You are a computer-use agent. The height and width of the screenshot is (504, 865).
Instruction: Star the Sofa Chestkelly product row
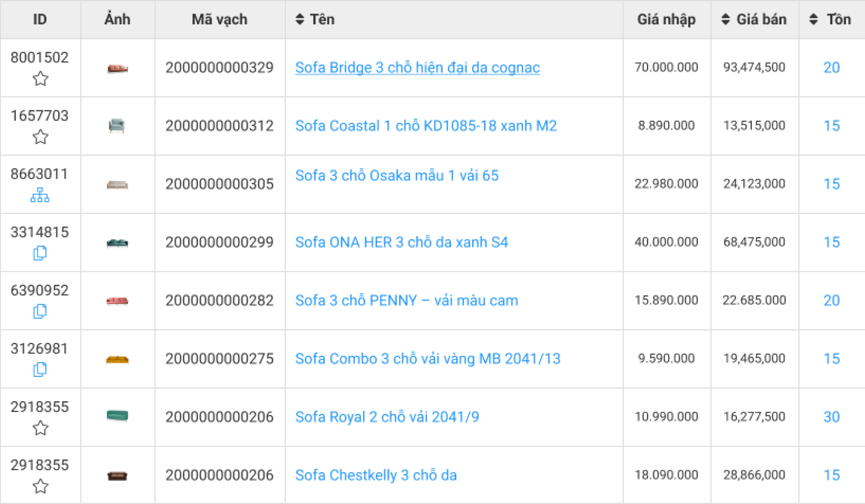pos(40,486)
